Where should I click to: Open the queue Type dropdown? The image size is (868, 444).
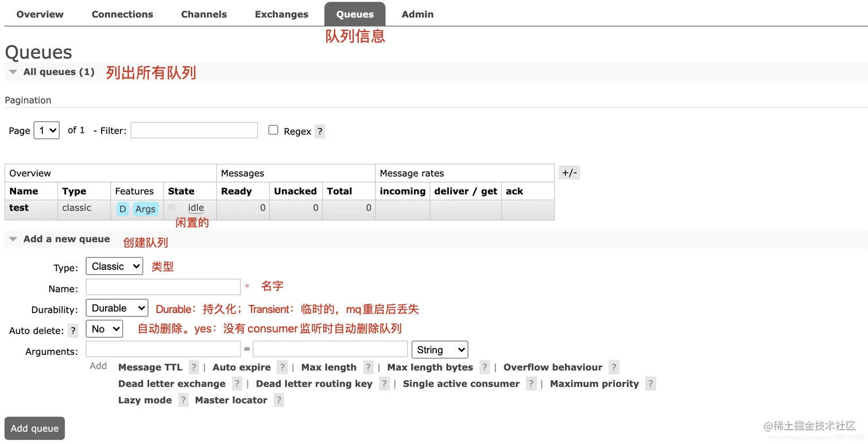pyautogui.click(x=114, y=266)
